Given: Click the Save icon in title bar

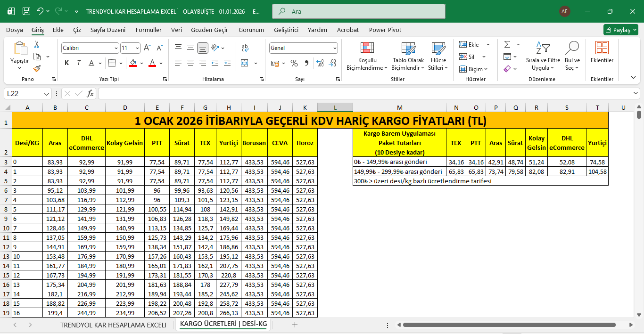Looking at the screenshot, I should (x=26, y=11).
